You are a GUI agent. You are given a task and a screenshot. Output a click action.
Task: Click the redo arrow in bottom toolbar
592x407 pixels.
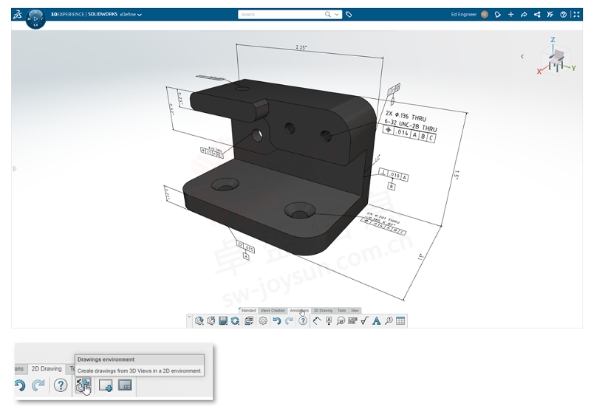coord(289,321)
